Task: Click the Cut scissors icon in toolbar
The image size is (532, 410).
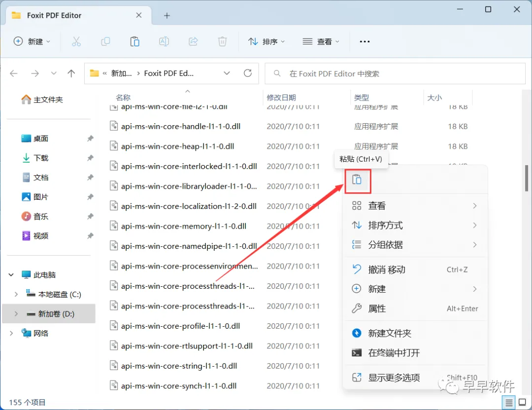Action: click(76, 41)
